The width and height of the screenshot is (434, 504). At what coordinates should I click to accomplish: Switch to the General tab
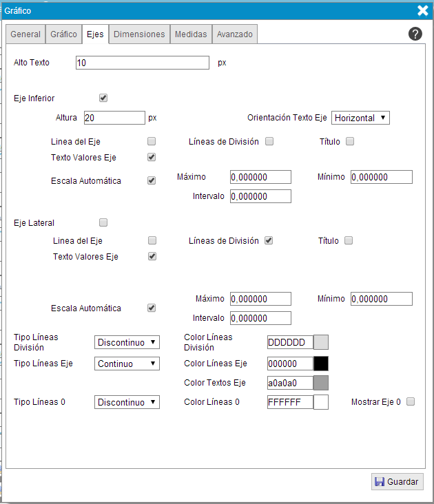pyautogui.click(x=25, y=34)
